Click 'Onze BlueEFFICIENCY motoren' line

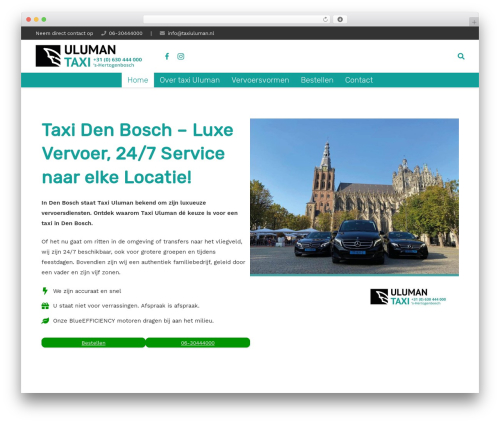(x=133, y=321)
